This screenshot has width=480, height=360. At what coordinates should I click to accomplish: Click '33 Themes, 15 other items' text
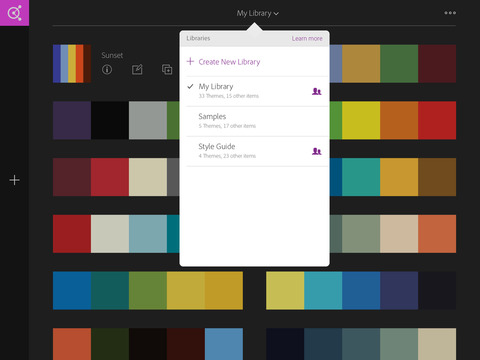pyautogui.click(x=229, y=96)
